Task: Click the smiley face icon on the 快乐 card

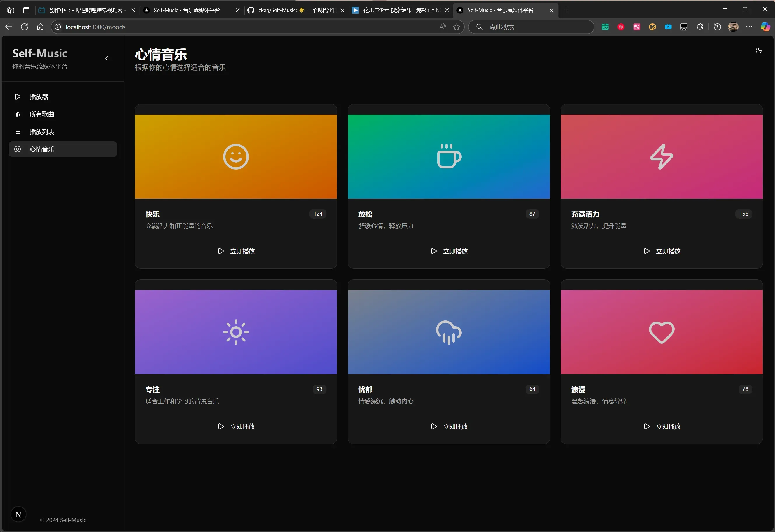Action: click(236, 157)
